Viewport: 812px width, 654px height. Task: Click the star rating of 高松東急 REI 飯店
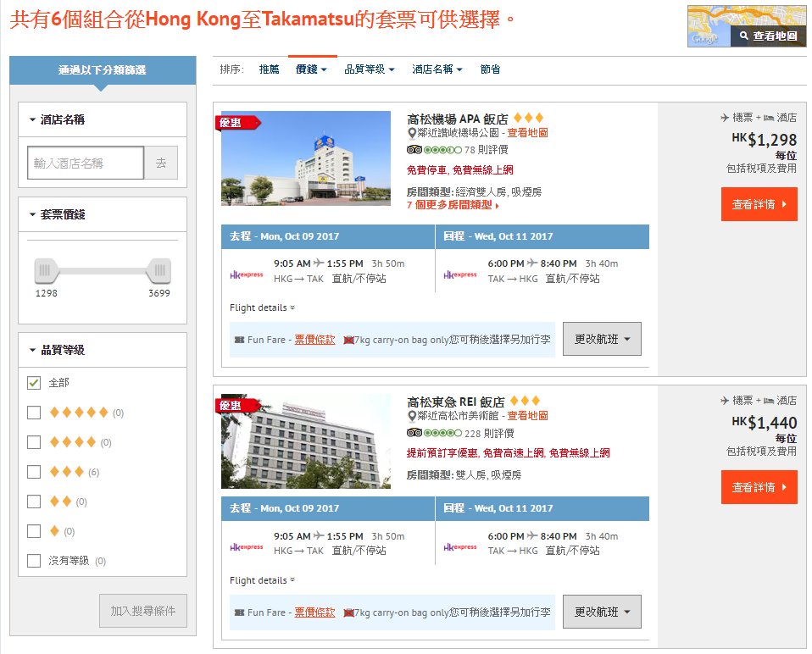coord(526,401)
